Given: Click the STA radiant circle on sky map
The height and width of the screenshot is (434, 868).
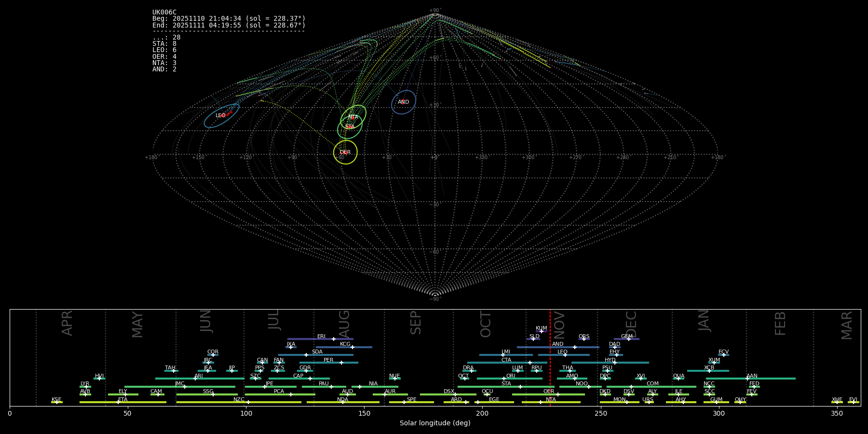Looking at the screenshot, I should [350, 127].
